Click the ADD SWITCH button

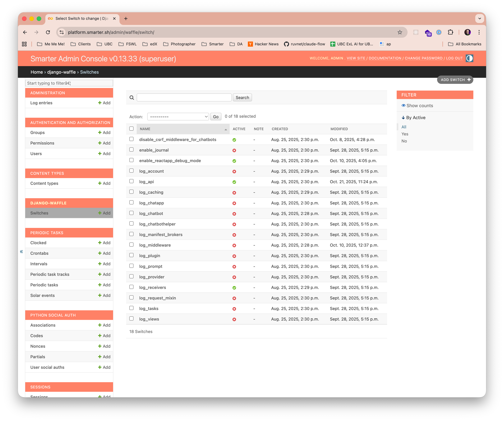(x=455, y=80)
